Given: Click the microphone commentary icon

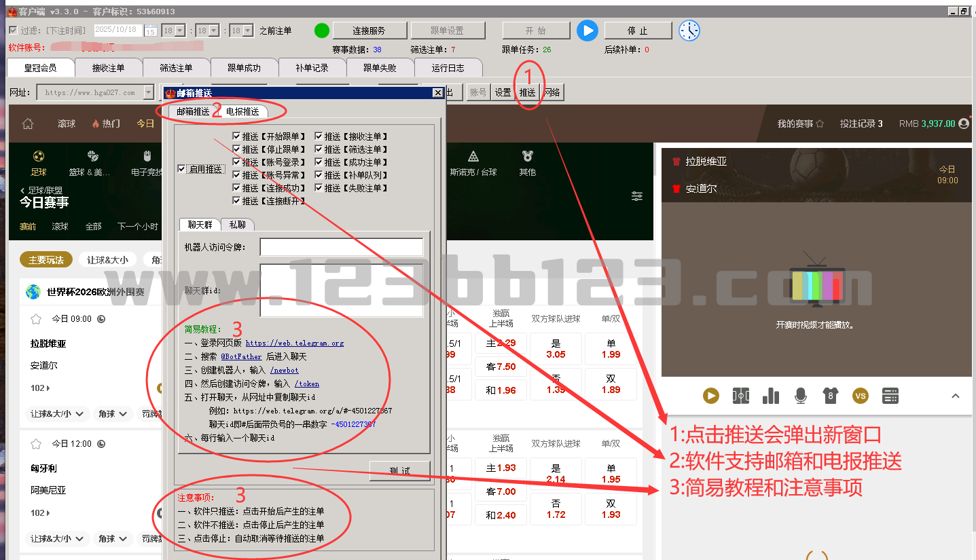Looking at the screenshot, I should click(x=801, y=396).
